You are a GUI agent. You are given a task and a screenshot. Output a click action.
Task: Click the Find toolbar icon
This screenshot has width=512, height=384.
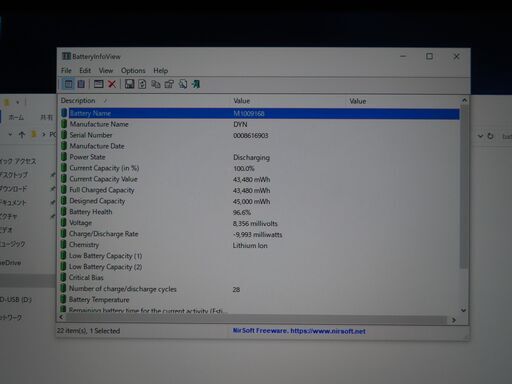183,84
